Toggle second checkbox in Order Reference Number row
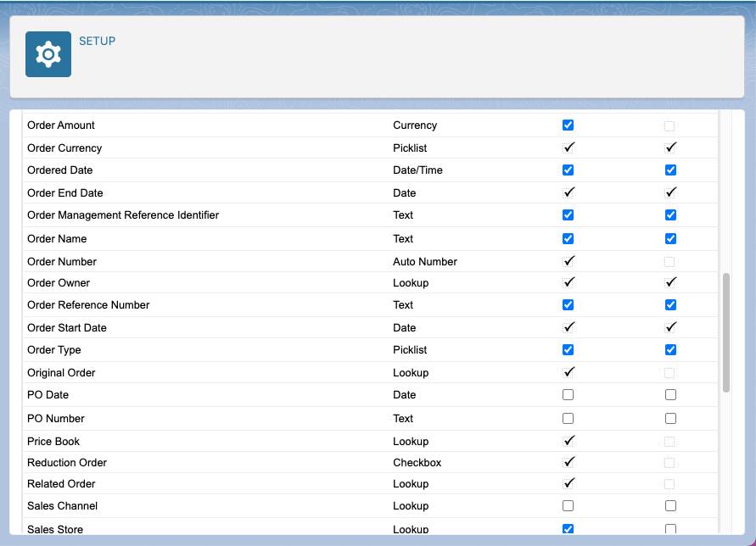The image size is (756, 546). click(x=670, y=305)
